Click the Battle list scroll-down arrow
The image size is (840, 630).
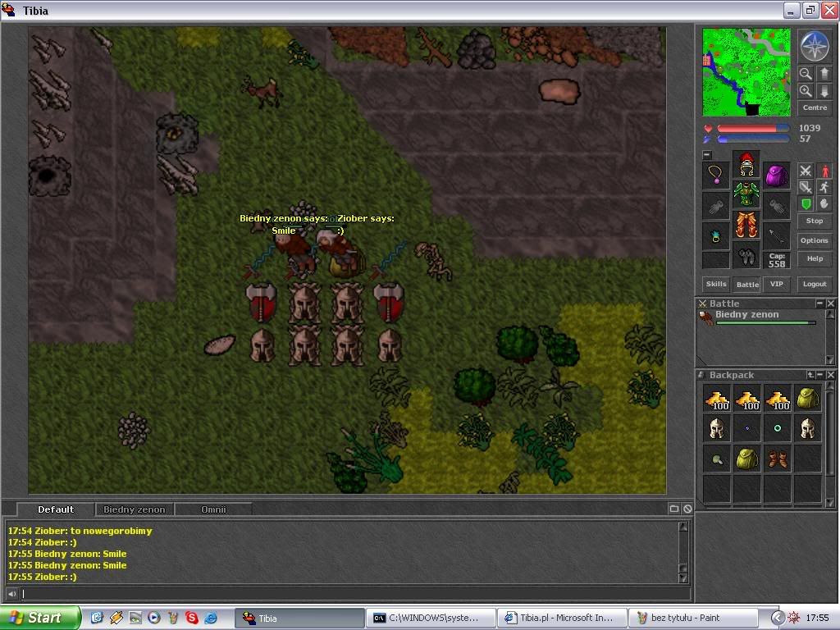tap(830, 360)
